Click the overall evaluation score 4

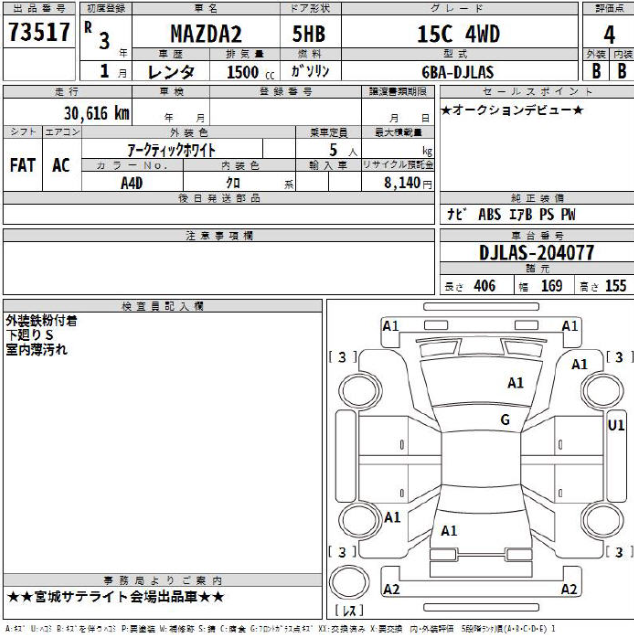tap(608, 29)
